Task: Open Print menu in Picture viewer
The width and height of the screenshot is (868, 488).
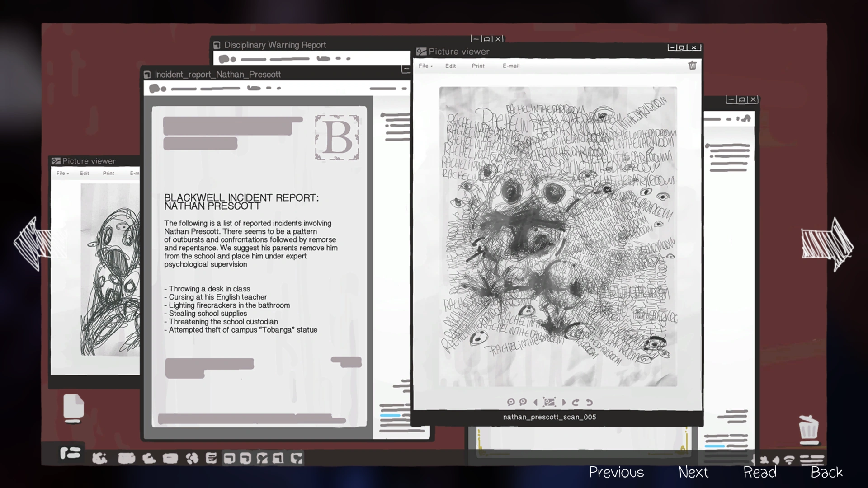Action: pyautogui.click(x=478, y=66)
